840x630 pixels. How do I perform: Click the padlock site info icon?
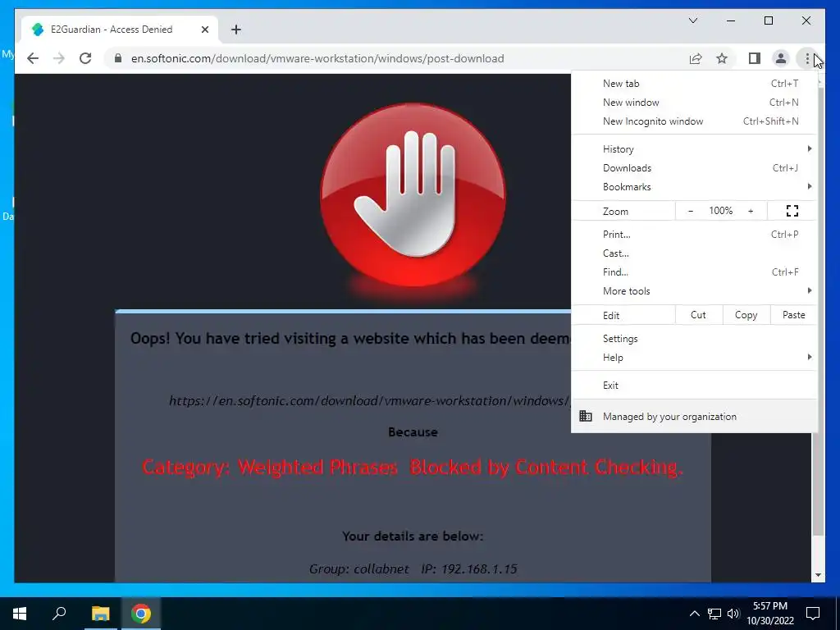[x=118, y=58]
